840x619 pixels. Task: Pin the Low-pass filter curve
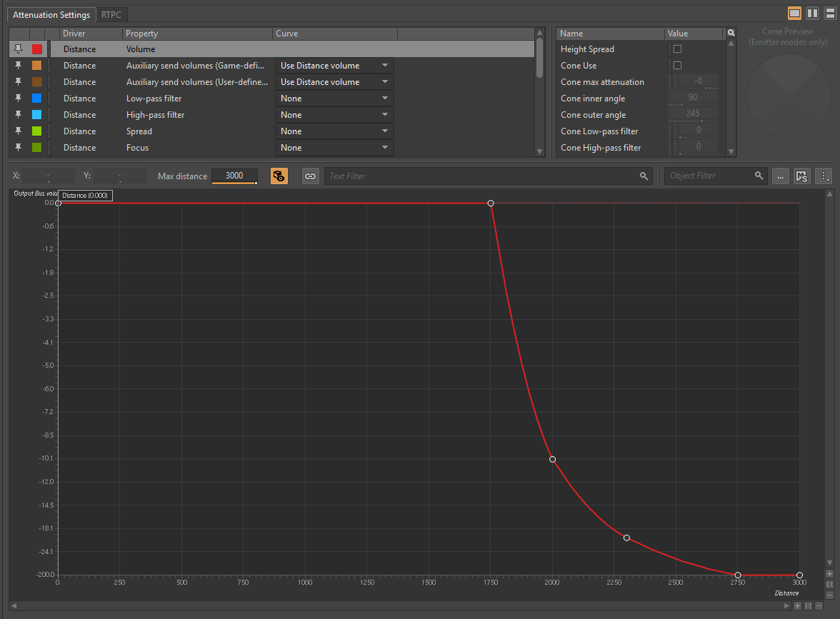19,98
